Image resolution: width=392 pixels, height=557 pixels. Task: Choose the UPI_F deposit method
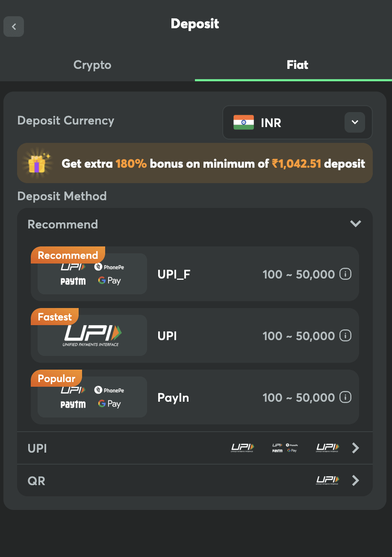point(195,274)
